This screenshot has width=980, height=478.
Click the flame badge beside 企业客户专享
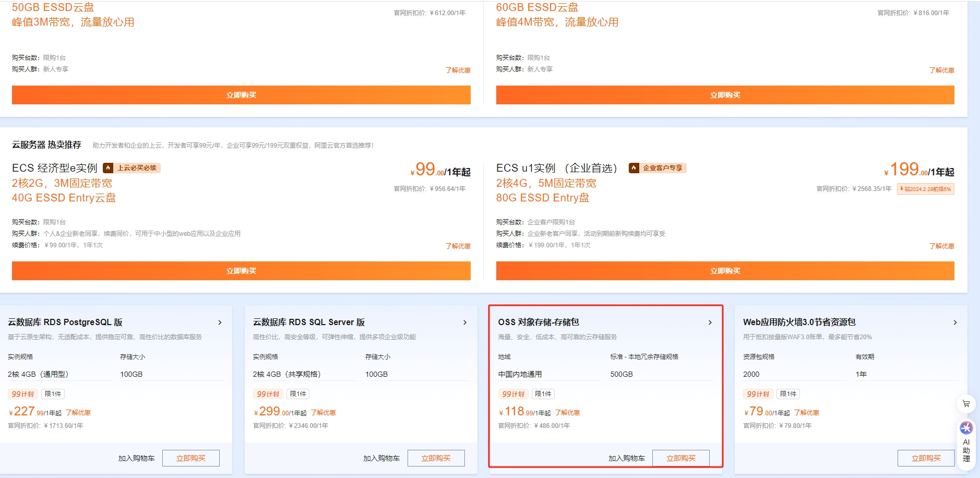pos(634,168)
